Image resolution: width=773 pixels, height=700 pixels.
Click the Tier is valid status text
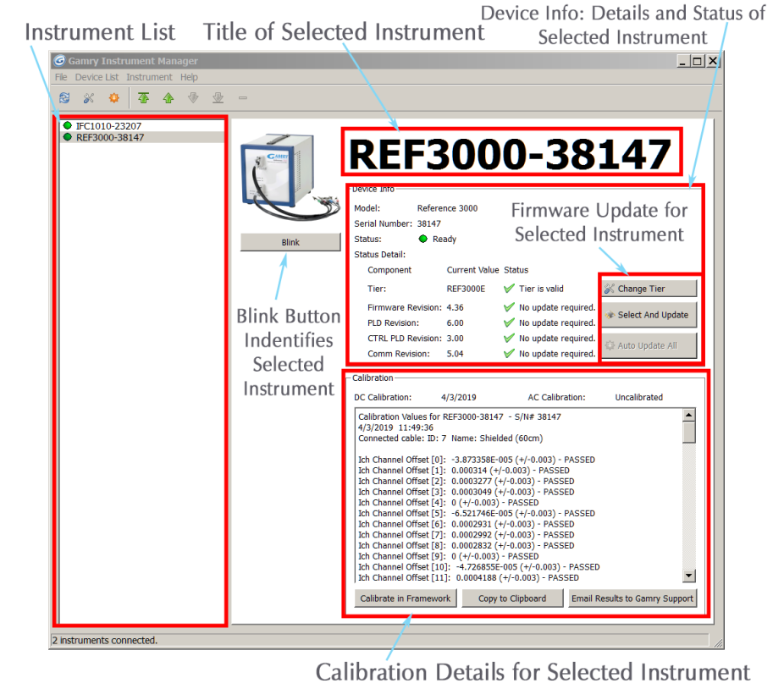click(x=541, y=289)
